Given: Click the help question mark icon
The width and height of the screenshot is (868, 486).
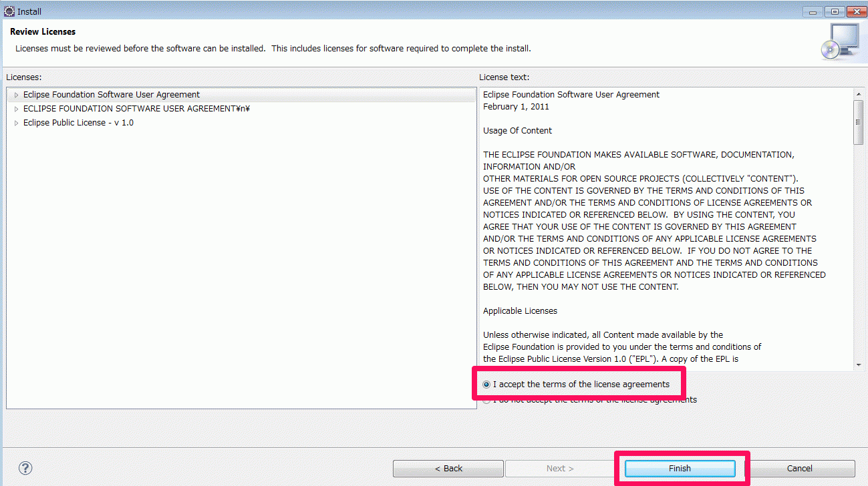Looking at the screenshot, I should [25, 468].
